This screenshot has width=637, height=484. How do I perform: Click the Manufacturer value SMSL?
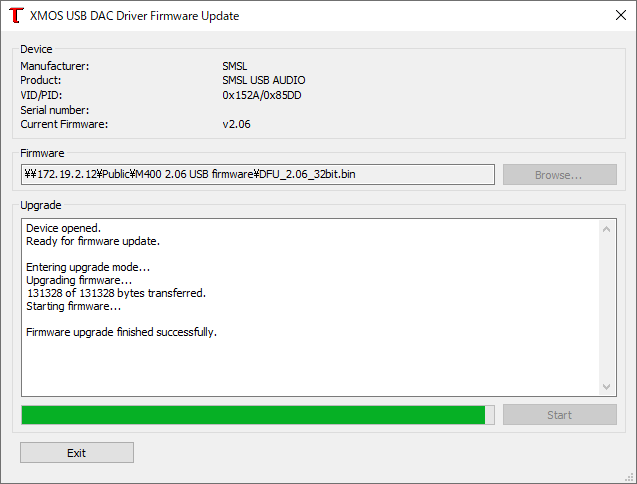tap(234, 66)
